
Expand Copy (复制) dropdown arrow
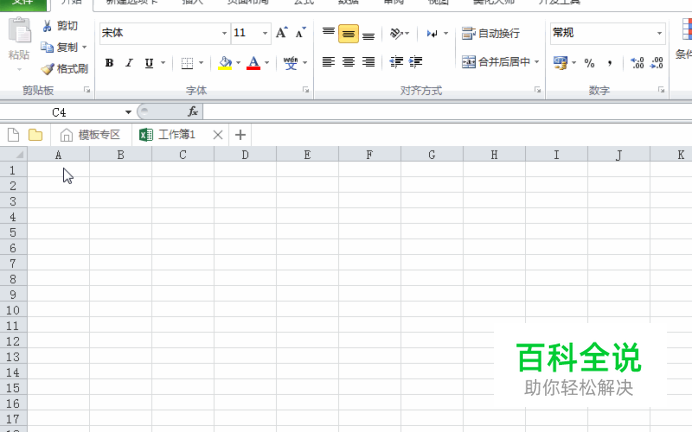(x=84, y=47)
